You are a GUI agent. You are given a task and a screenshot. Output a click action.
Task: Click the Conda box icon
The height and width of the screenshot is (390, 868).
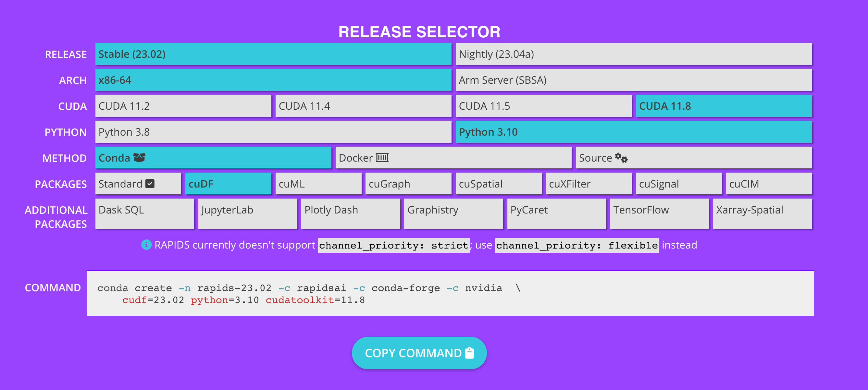(139, 157)
